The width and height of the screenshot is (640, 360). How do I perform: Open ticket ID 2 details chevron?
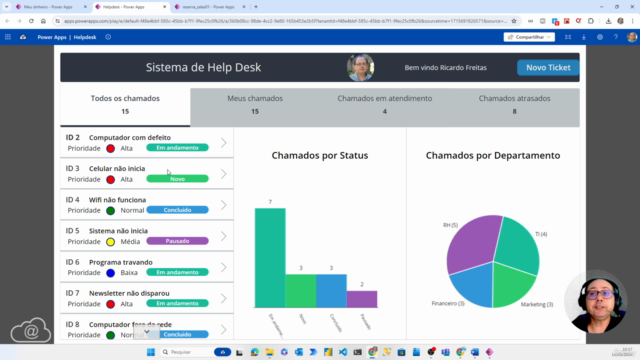point(224,142)
